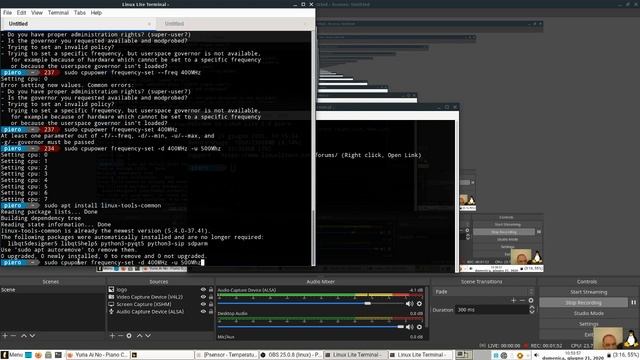The image size is (640, 360).
Task: Lock the Video Capture Device source
Action: pos(211,297)
